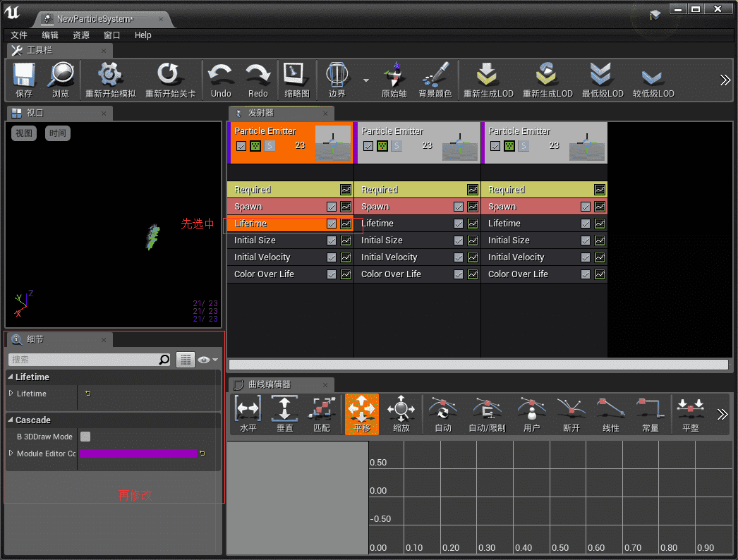Expand the Lifetime property row
The width and height of the screenshot is (738, 560).
[11, 393]
